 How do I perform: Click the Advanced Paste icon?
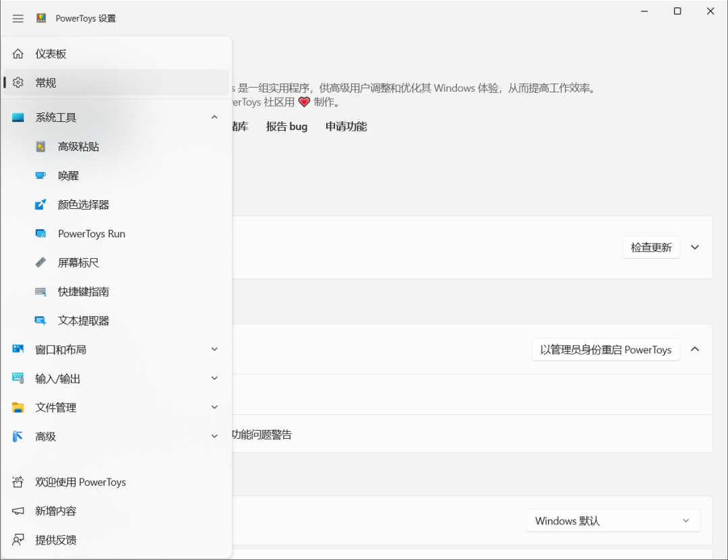41,147
